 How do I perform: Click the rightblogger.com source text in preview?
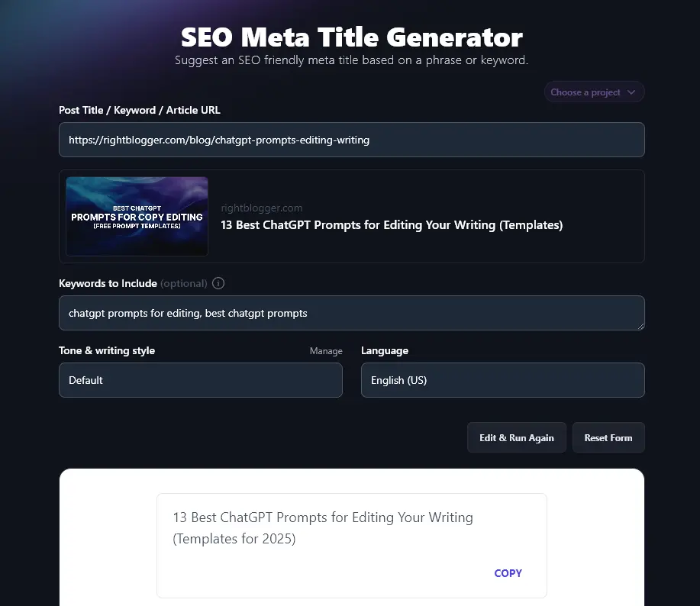262,208
